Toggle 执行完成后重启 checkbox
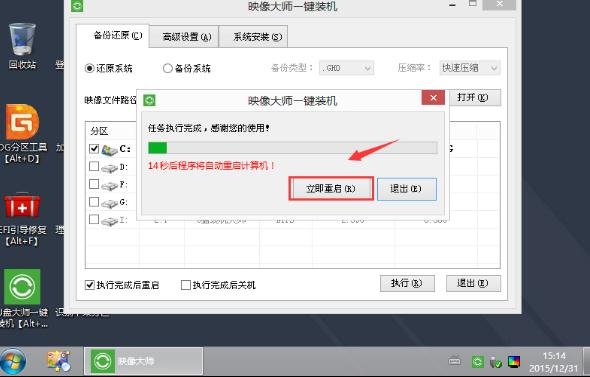 point(90,285)
